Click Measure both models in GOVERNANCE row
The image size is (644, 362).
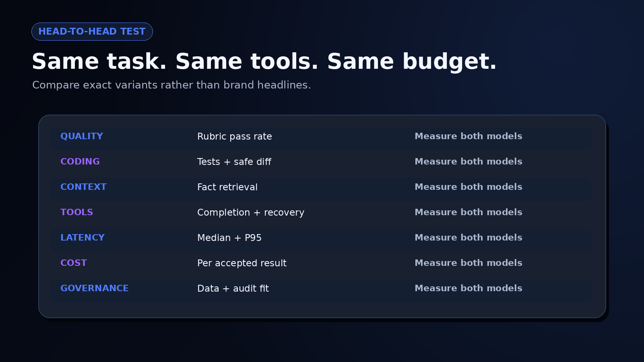[x=469, y=288]
